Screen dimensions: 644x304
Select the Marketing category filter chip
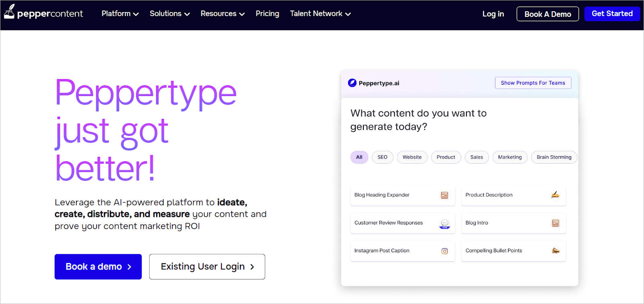[x=510, y=157]
